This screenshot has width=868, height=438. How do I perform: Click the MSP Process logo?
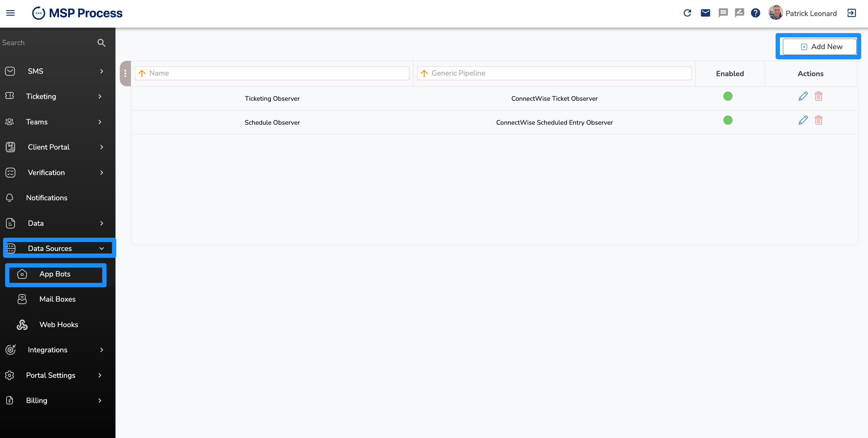coord(77,13)
